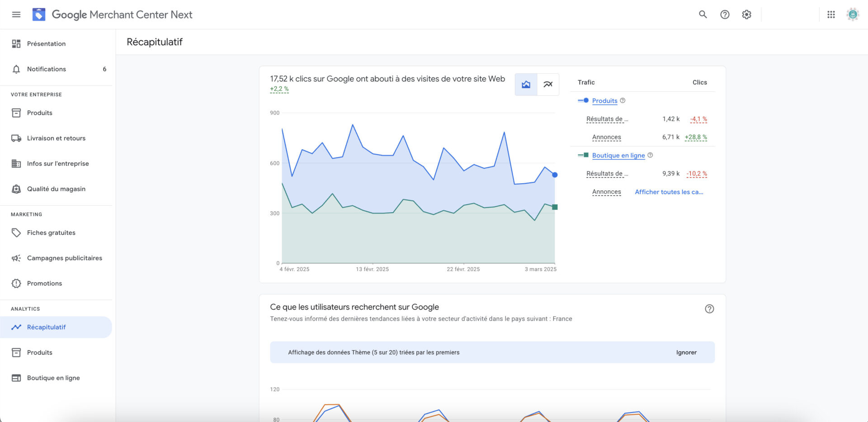Screen dimensions: 868x422
Task: Click the -4,1 % change value
Action: (698, 119)
